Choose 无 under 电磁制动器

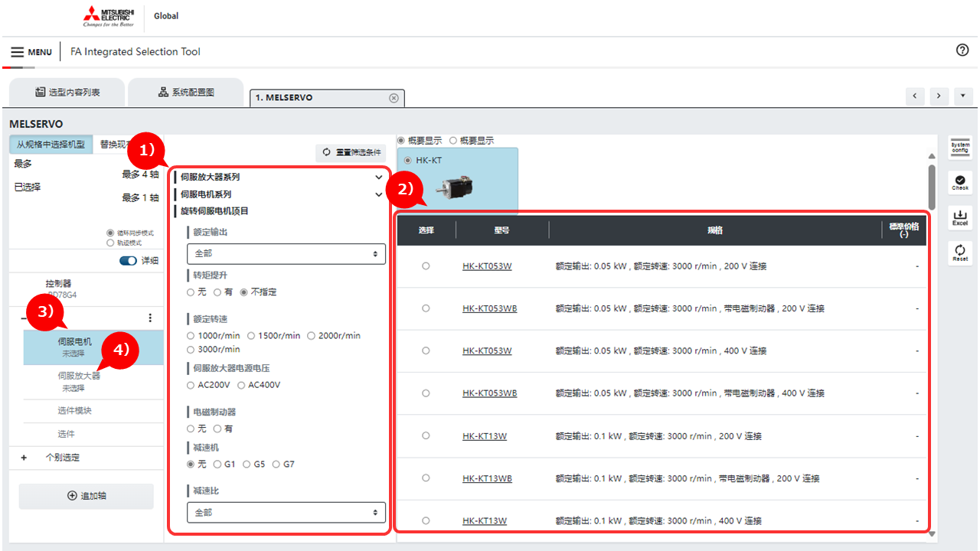point(191,429)
